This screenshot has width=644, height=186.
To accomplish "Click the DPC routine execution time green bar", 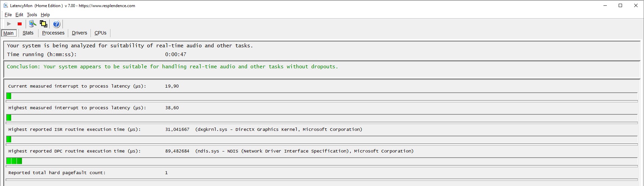I will pyautogui.click(x=14, y=161).
